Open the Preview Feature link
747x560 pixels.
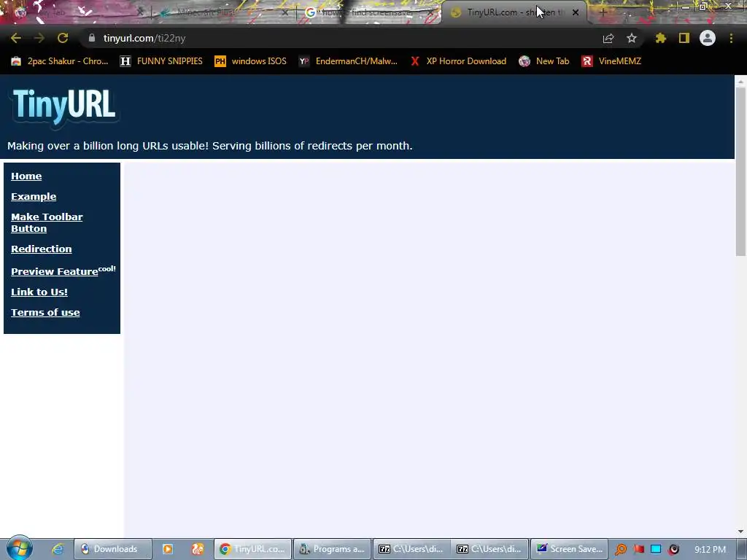tap(54, 271)
